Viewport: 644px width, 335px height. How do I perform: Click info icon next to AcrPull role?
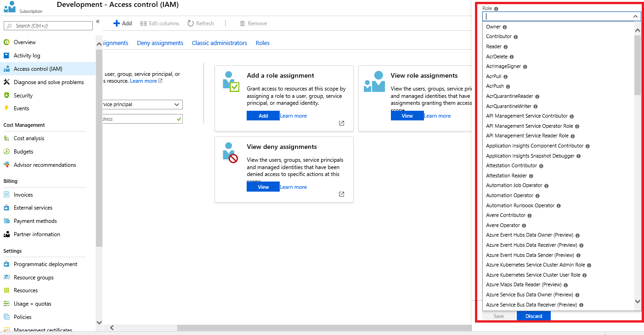[x=506, y=77]
